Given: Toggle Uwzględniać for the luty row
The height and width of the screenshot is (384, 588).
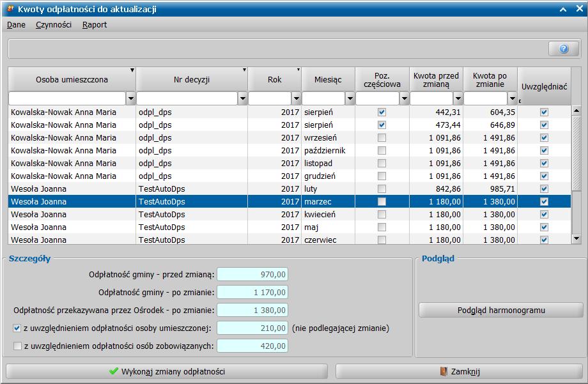Looking at the screenshot, I should pyautogui.click(x=544, y=188).
